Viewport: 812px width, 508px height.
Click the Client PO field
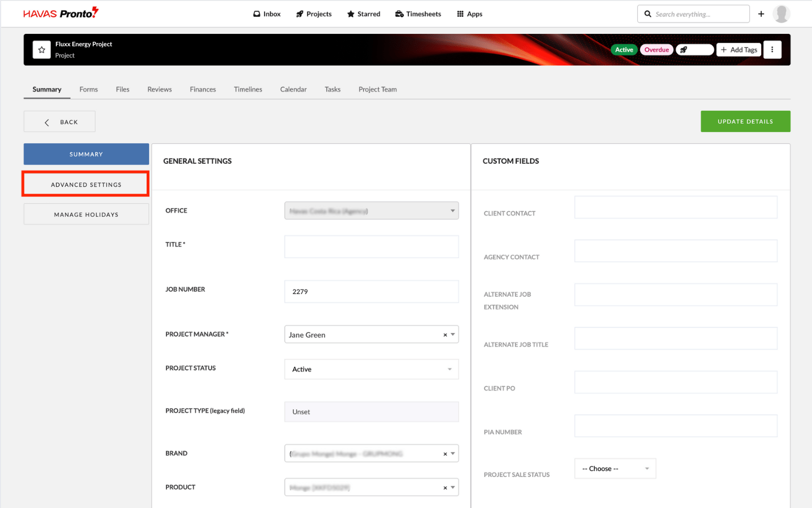(676, 382)
